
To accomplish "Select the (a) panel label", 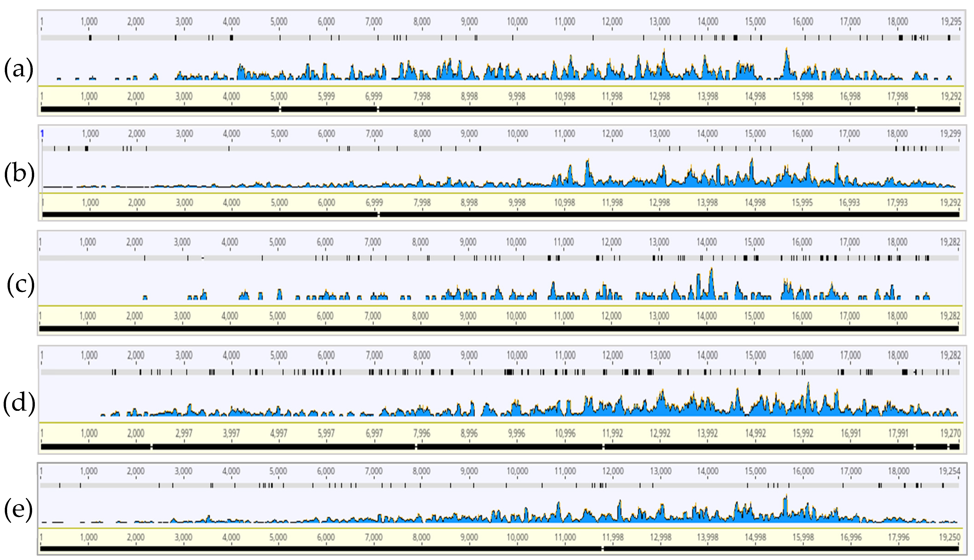I will 19,70.
